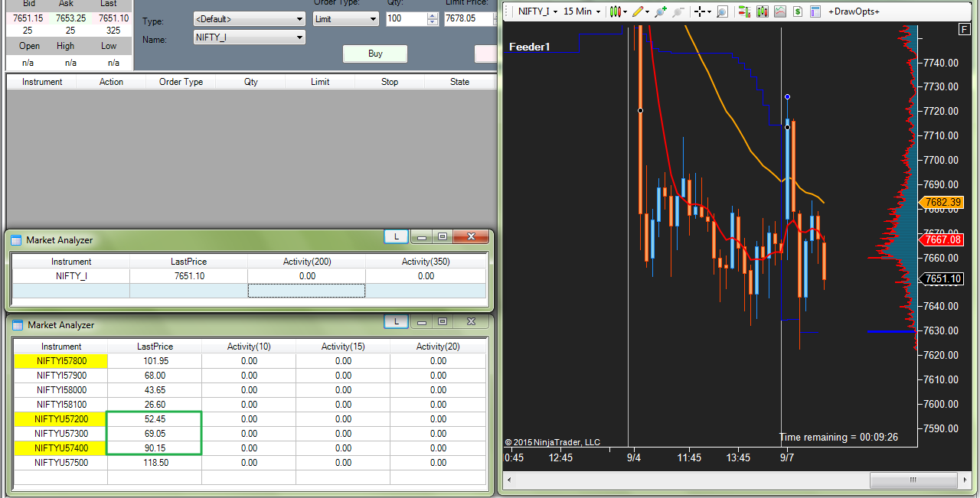Click the LastPrice value 101.95
The height and width of the screenshot is (498, 980).
[x=155, y=361]
